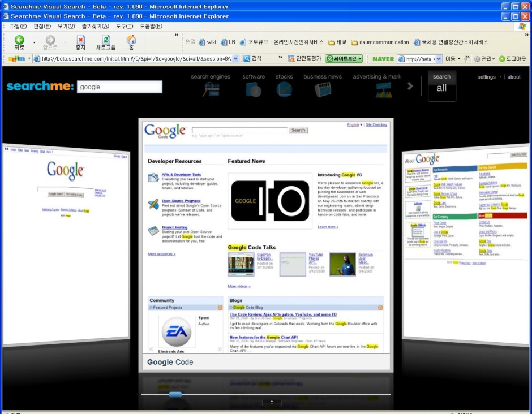532x414 pixels.
Task: Open the GigaPan In-Depth video thumbnail
Action: (x=241, y=265)
